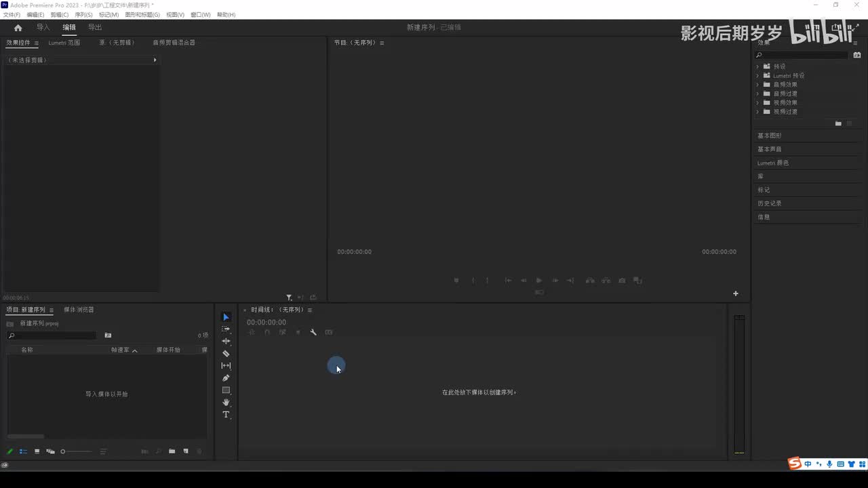
Task: Click the find-bin icon beside project search
Action: (x=108, y=335)
